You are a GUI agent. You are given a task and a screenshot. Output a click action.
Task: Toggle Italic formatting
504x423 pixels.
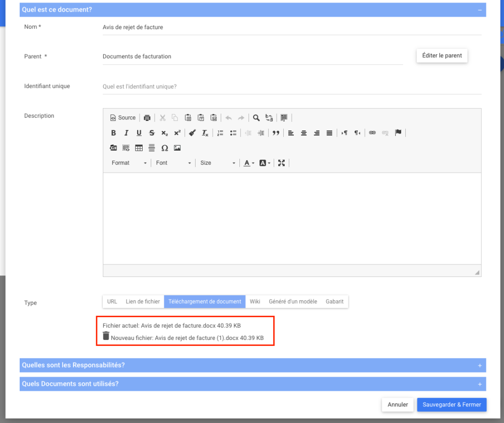(127, 132)
